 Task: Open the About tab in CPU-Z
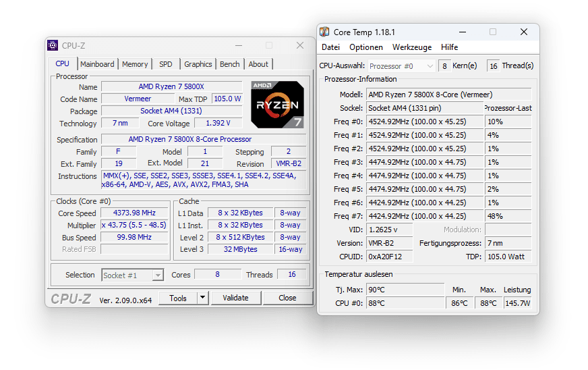(258, 64)
